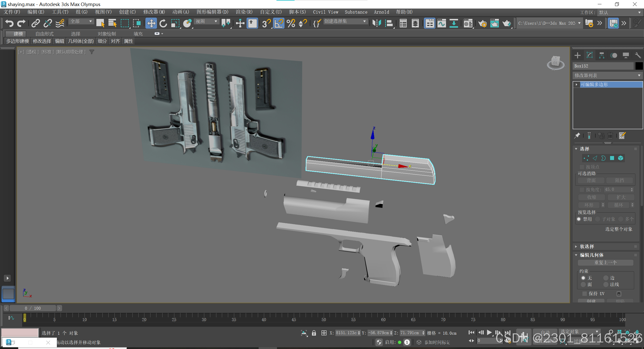Select the 边 constraint radio button
Image resolution: width=644 pixels, height=349 pixels.
[x=606, y=278]
